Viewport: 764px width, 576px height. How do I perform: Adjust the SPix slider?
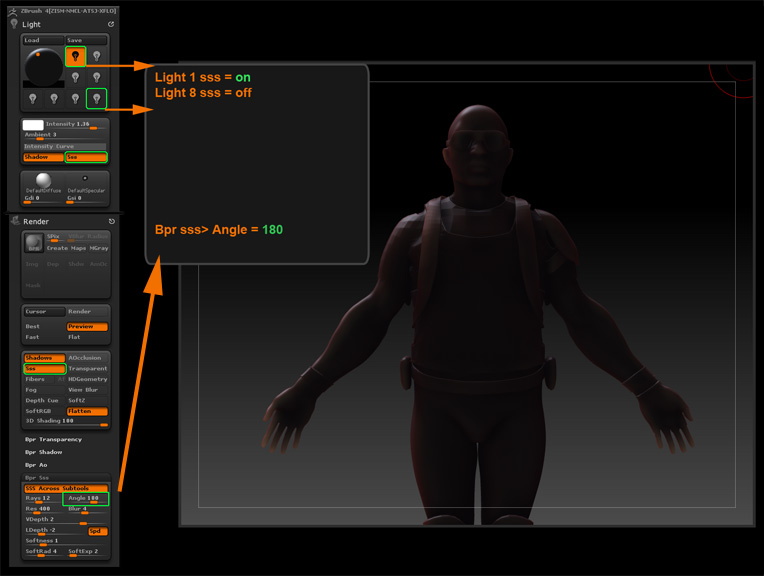coord(55,237)
